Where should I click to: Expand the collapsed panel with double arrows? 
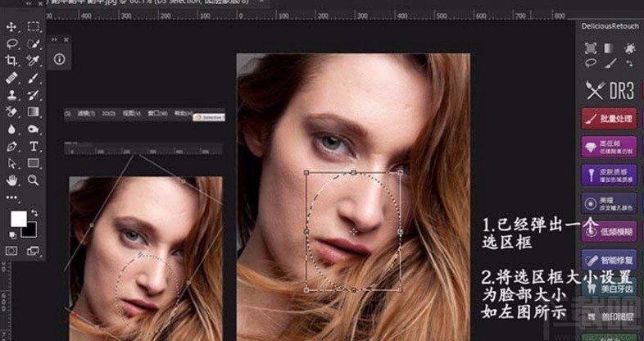(54, 40)
